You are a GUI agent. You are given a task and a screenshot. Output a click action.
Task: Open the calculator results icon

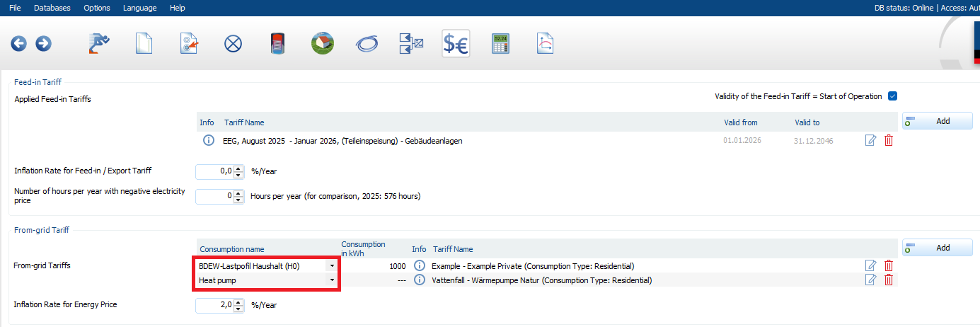tap(501, 44)
